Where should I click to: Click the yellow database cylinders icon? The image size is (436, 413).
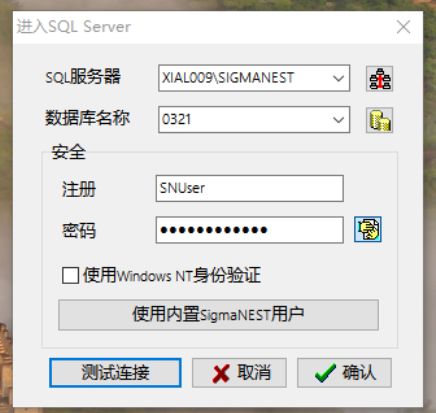tap(379, 120)
